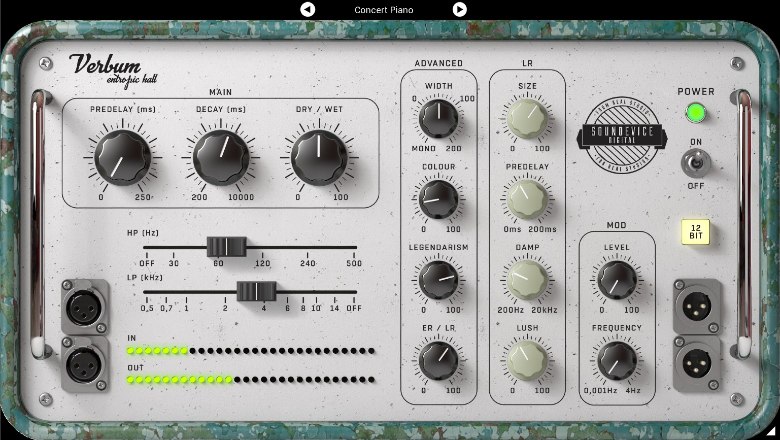Click the LR Size knob
This screenshot has height=440, width=780.
[x=527, y=119]
